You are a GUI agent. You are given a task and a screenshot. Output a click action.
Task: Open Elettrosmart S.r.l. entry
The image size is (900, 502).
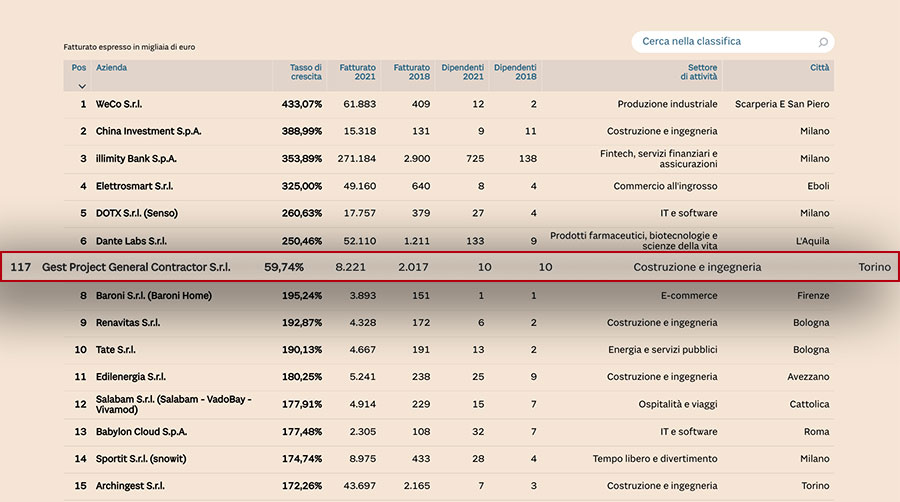pyautogui.click(x=134, y=186)
